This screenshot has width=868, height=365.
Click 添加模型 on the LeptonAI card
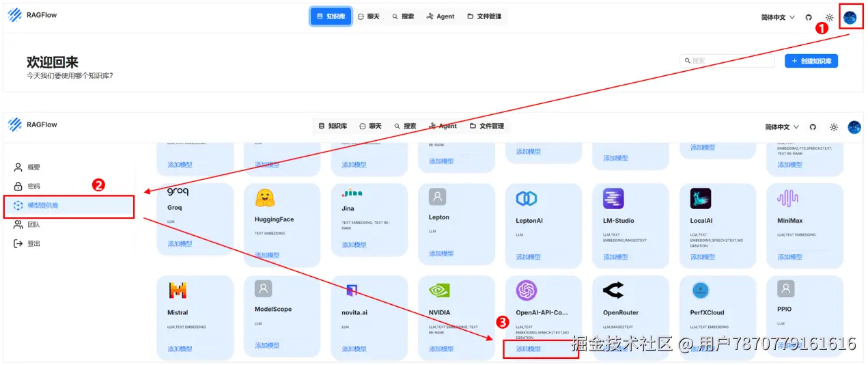pos(528,257)
